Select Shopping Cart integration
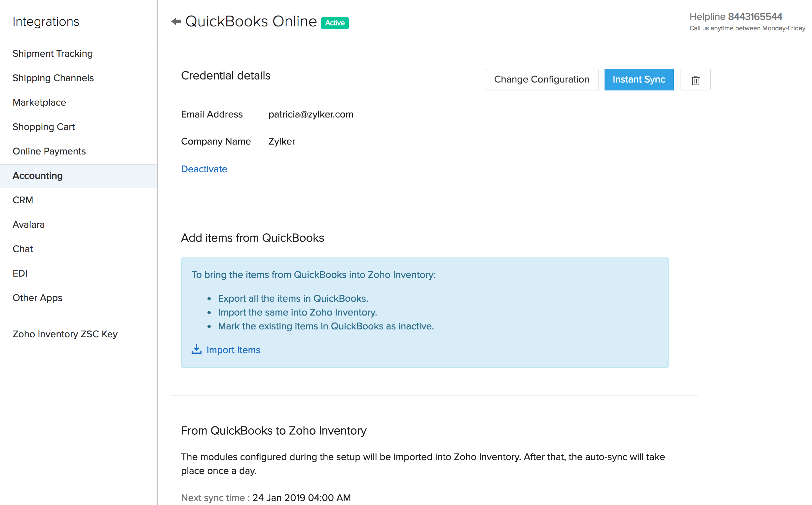Screen dimensions: 812x505 (x=44, y=127)
